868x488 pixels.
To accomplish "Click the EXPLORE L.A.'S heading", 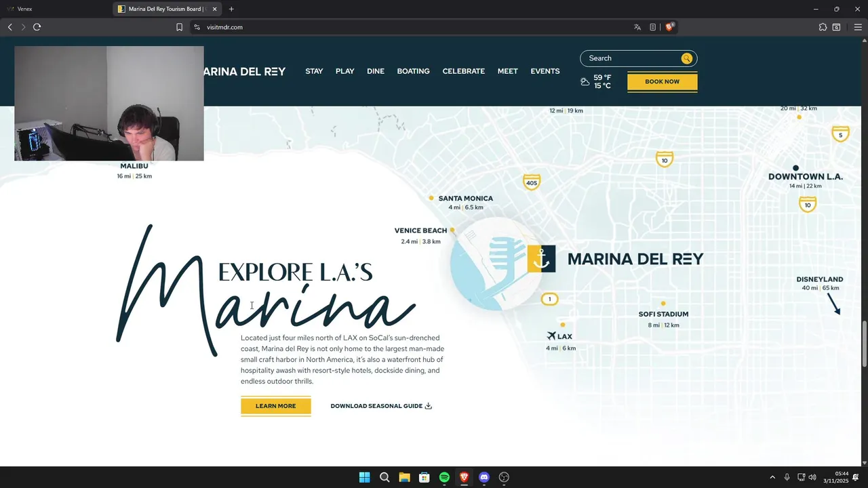I will [x=296, y=272].
